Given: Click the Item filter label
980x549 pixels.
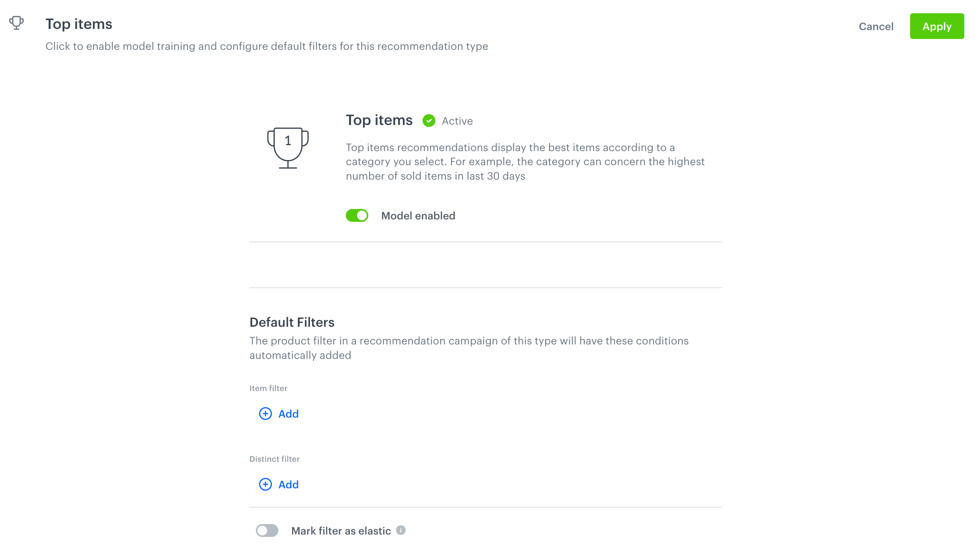Looking at the screenshot, I should (268, 388).
